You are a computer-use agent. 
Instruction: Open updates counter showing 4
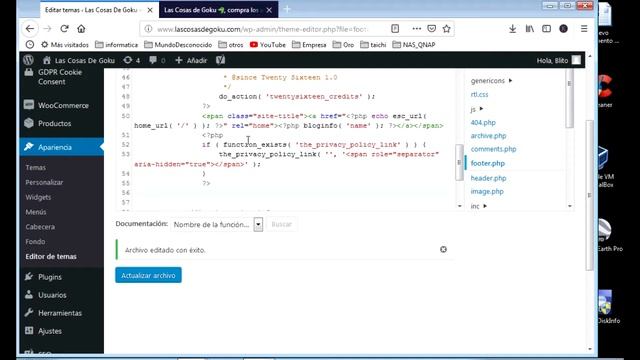131,60
